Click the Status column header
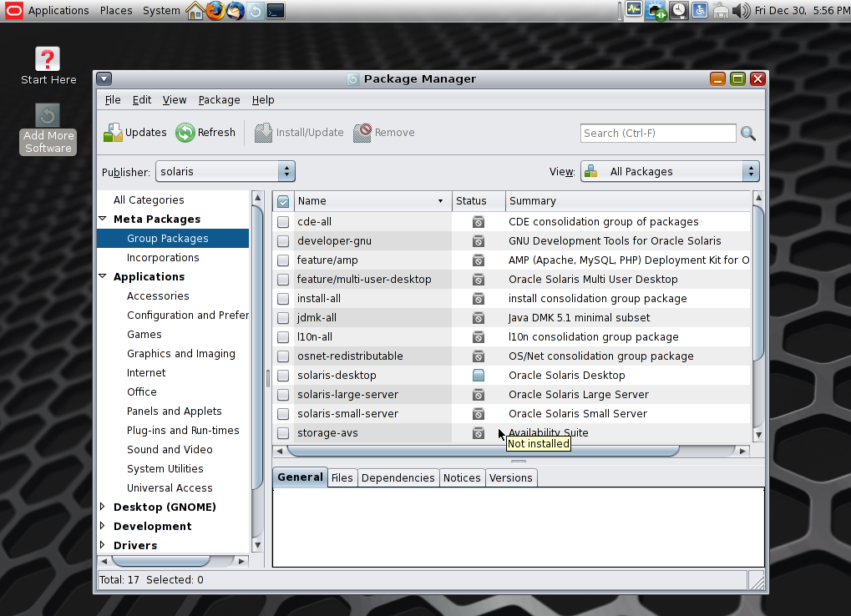 click(x=479, y=201)
